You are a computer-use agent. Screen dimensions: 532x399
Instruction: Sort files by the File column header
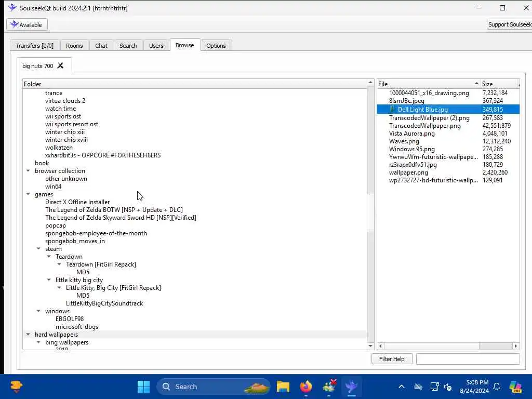(x=428, y=84)
